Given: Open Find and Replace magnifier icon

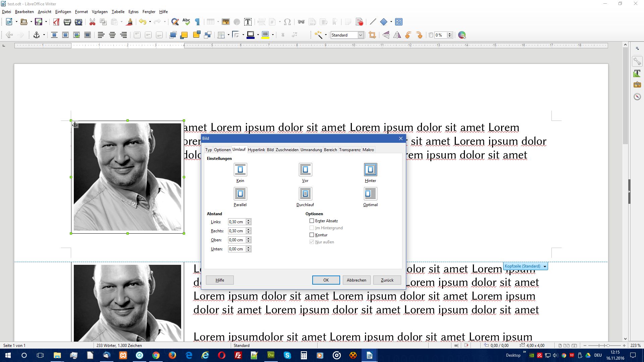Looking at the screenshot, I should (175, 22).
